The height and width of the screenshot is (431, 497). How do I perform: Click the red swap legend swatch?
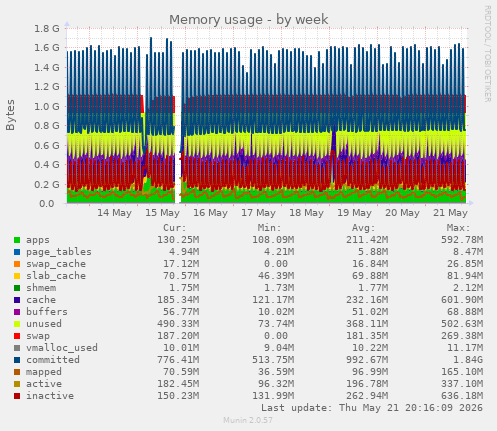pyautogui.click(x=17, y=336)
